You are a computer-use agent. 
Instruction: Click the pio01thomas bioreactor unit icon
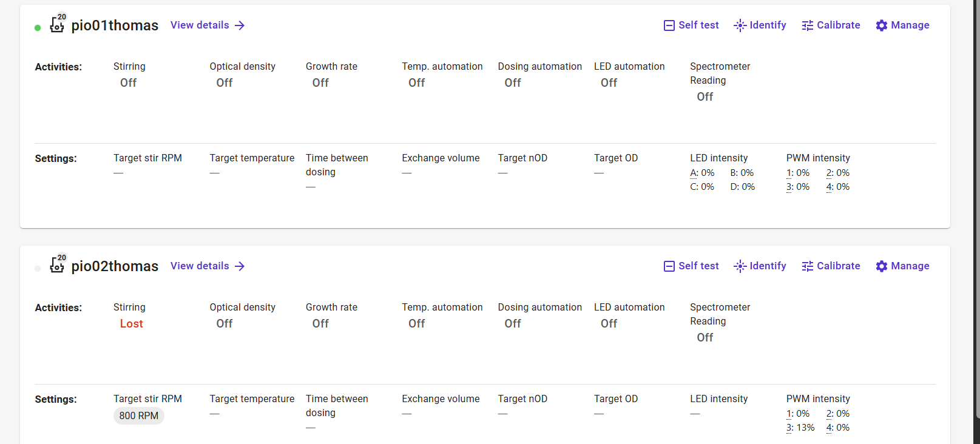[57, 25]
